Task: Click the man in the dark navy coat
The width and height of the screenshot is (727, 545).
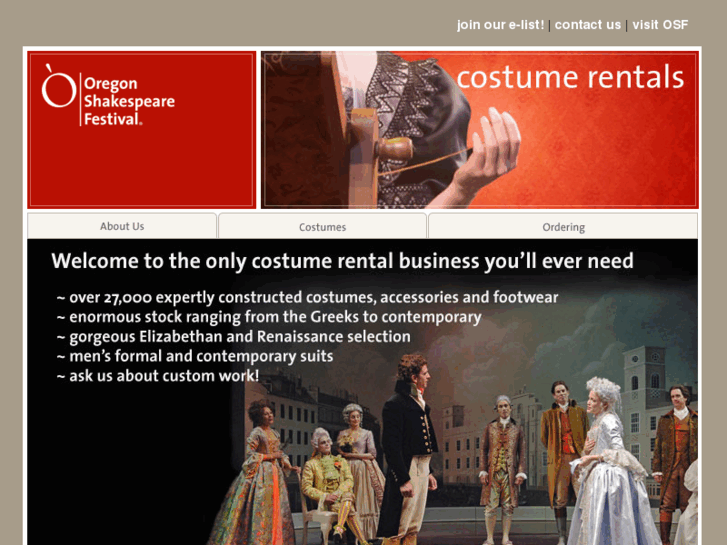Action: (x=408, y=440)
